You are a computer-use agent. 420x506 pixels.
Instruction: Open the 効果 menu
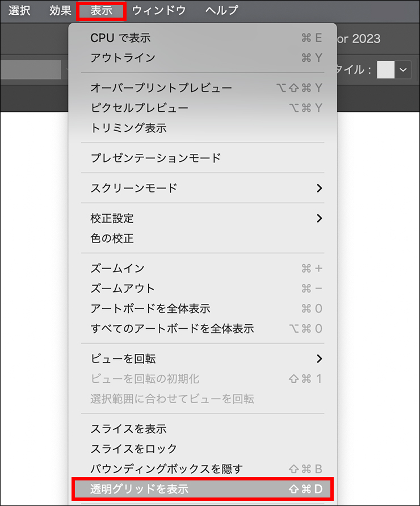point(60,10)
